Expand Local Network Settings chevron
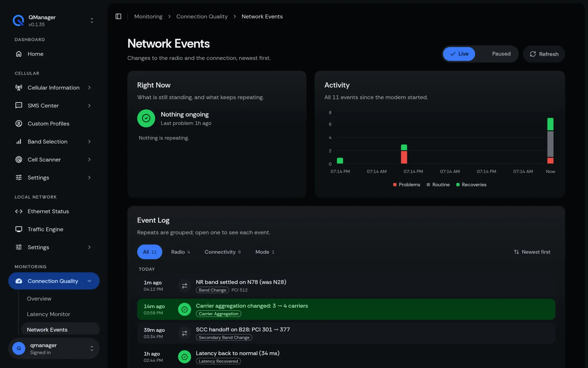 pyautogui.click(x=89, y=247)
